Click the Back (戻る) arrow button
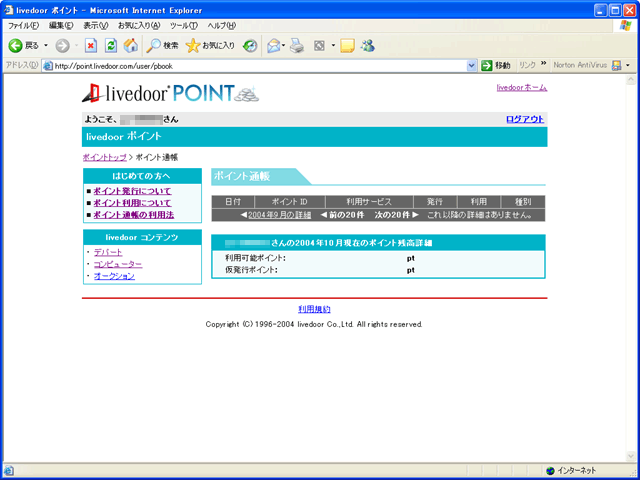640x480 pixels. pyautogui.click(x=24, y=46)
